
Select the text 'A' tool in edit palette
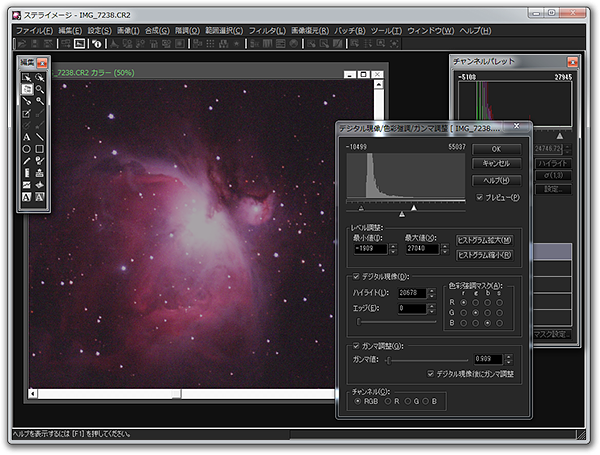(x=26, y=136)
